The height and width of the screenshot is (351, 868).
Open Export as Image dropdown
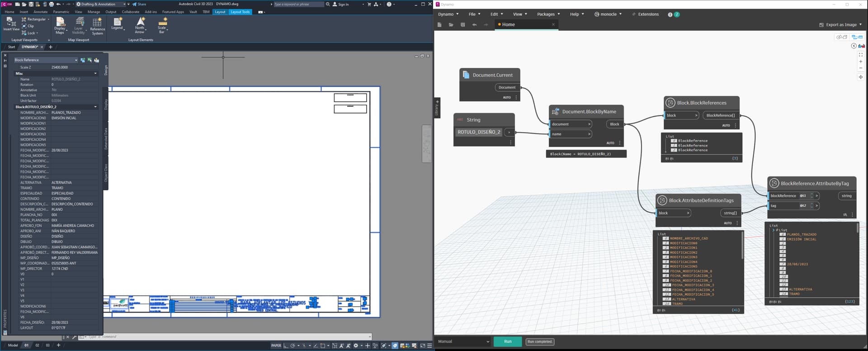(840, 25)
